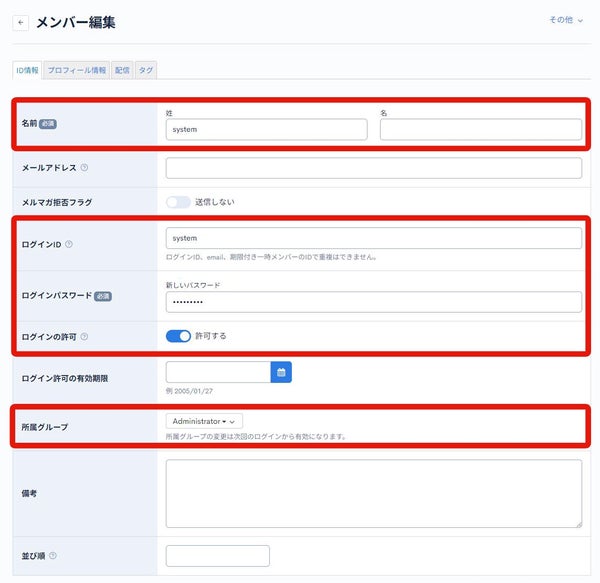Viewport: 600px width, 583px height.
Task: Click the back arrow next to メンバー編集
Action: pos(21,23)
